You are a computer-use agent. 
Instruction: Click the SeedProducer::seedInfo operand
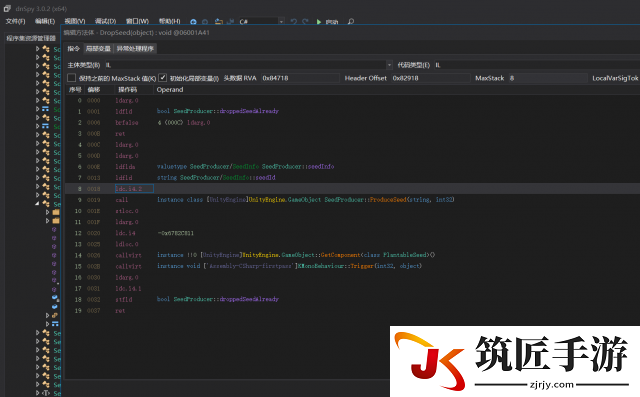coord(246,166)
